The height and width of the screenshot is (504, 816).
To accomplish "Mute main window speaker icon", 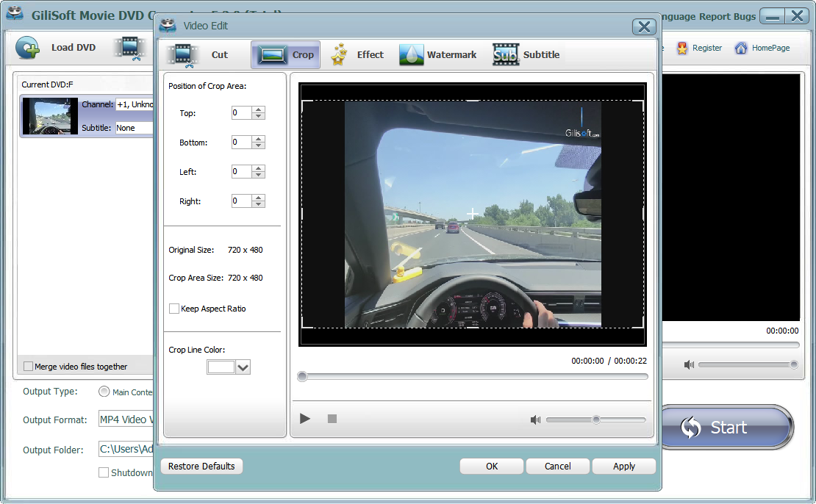I will click(689, 364).
